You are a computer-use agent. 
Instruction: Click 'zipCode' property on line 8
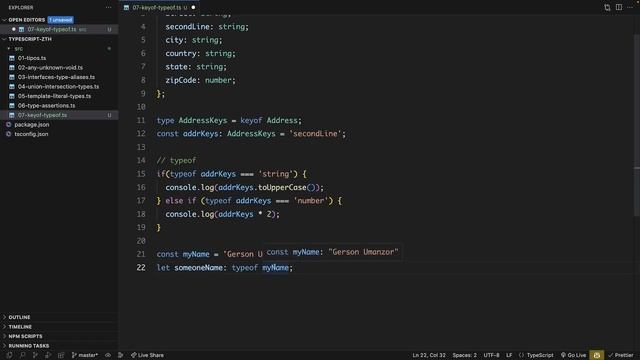tap(181, 80)
